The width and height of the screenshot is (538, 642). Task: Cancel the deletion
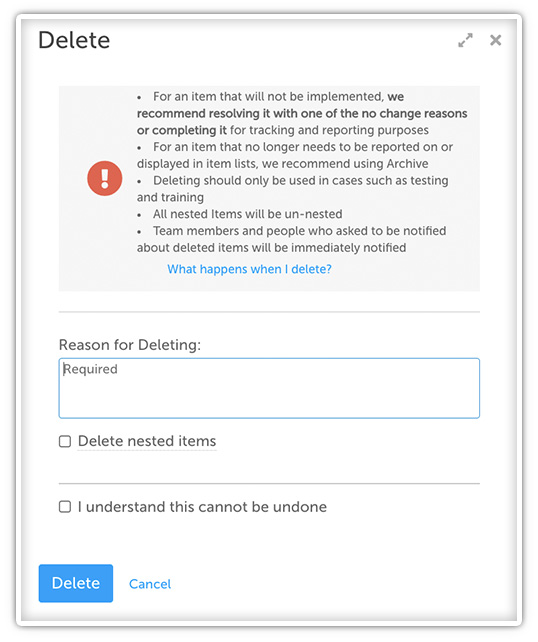click(x=150, y=584)
